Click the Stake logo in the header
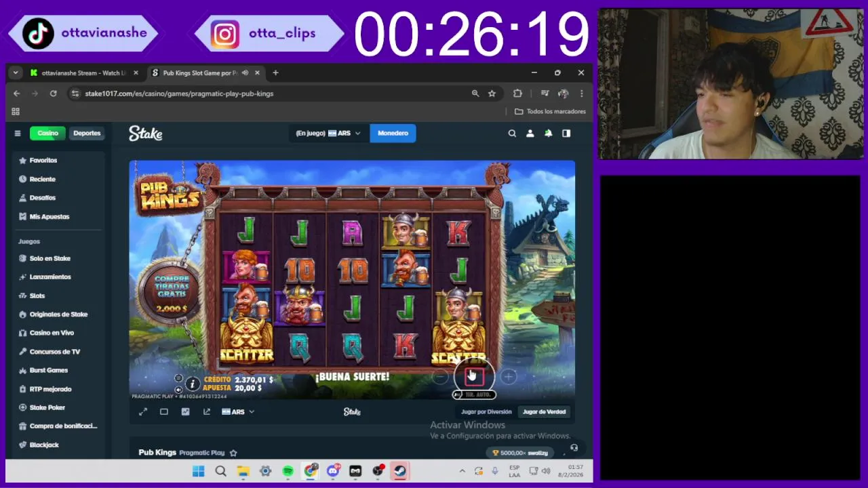This screenshot has width=868, height=488. 146,134
